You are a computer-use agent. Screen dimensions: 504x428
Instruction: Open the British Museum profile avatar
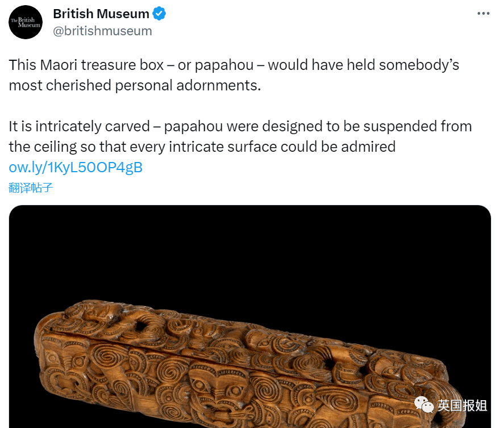click(x=26, y=22)
